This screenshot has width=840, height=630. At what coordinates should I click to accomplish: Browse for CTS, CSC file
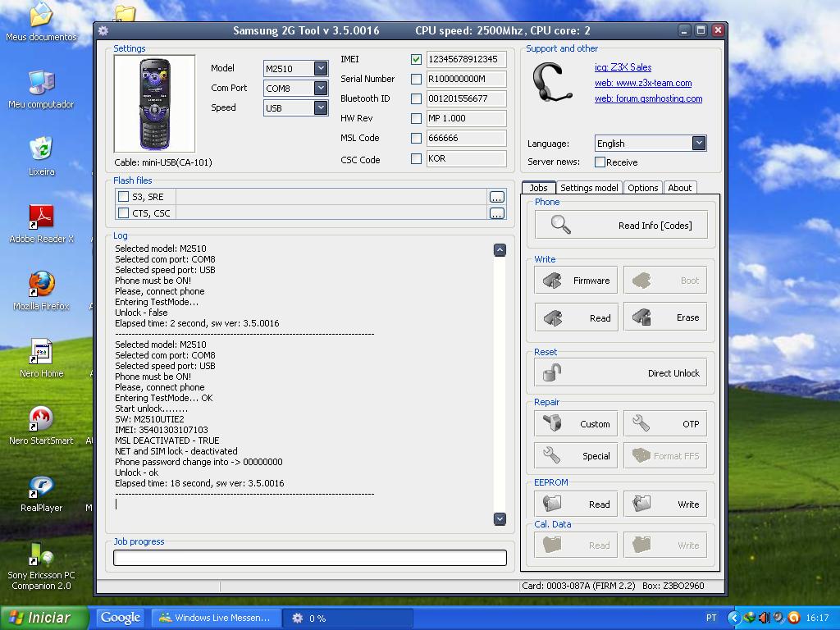pos(496,213)
